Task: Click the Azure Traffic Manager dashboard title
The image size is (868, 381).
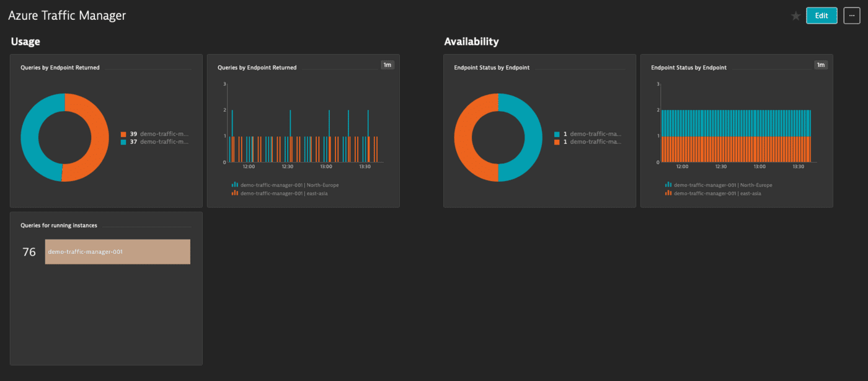Action: [67, 16]
